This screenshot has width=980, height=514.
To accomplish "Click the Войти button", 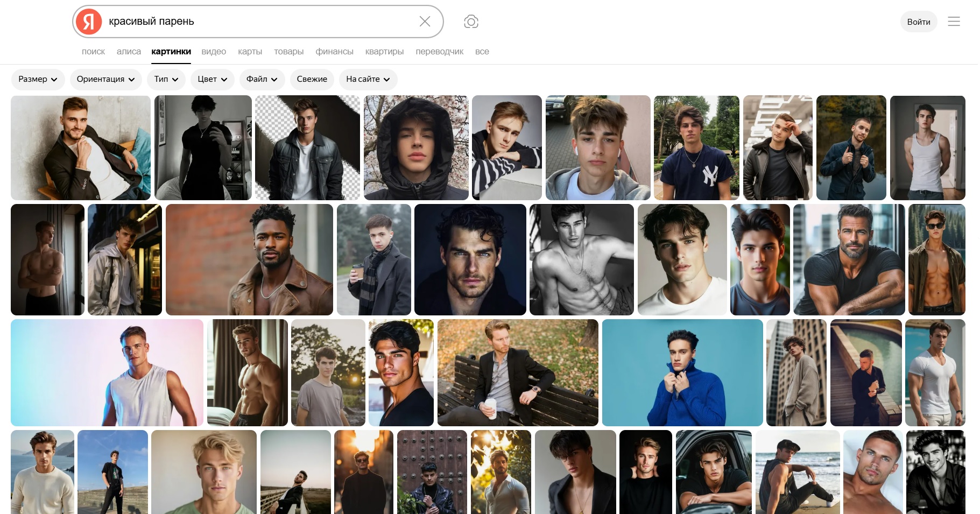I will (x=919, y=22).
